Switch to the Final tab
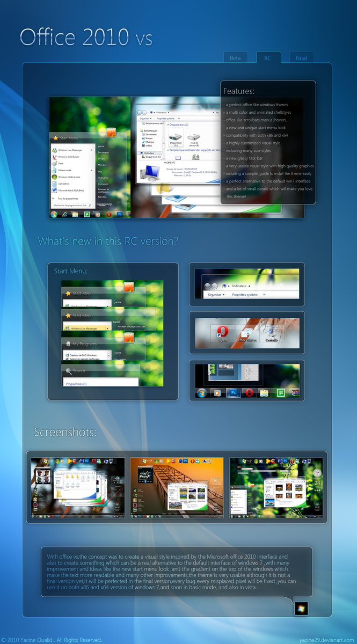Viewport: 357px width, 644px height. (301, 58)
